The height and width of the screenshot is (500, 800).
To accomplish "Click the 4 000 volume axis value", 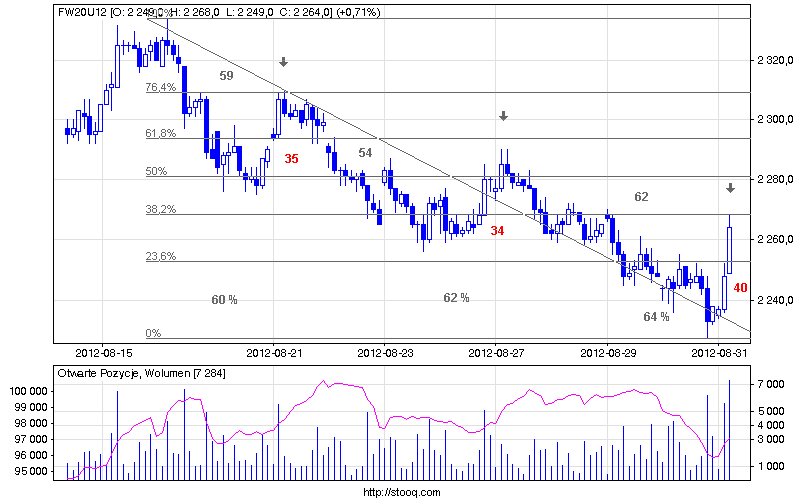I will coord(771,425).
